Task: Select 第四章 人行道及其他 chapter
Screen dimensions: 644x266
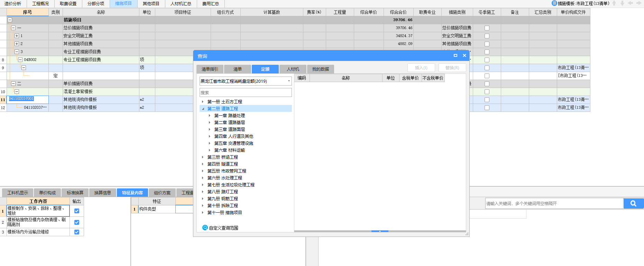Action: pos(234,136)
